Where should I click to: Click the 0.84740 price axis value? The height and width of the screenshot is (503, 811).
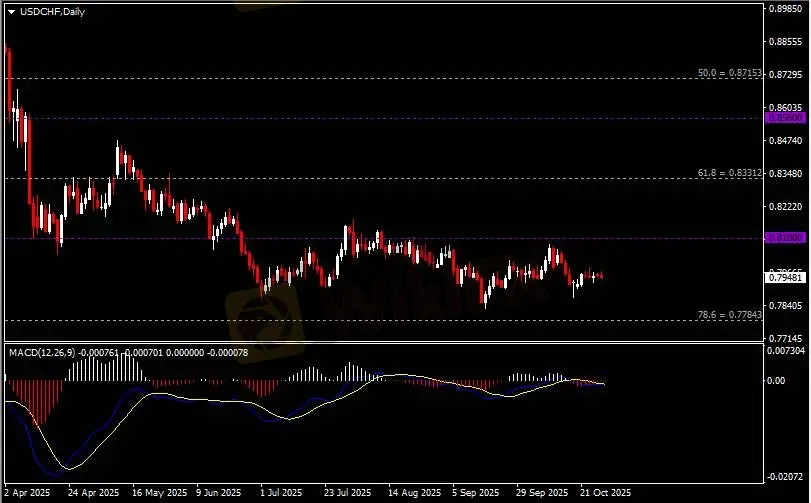point(786,141)
